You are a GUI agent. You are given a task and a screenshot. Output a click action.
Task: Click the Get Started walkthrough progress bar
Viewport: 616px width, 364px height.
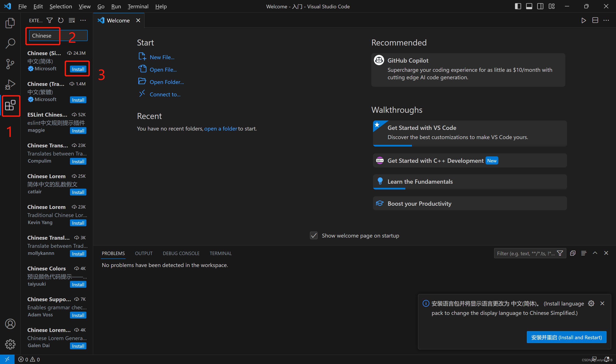pos(392,145)
